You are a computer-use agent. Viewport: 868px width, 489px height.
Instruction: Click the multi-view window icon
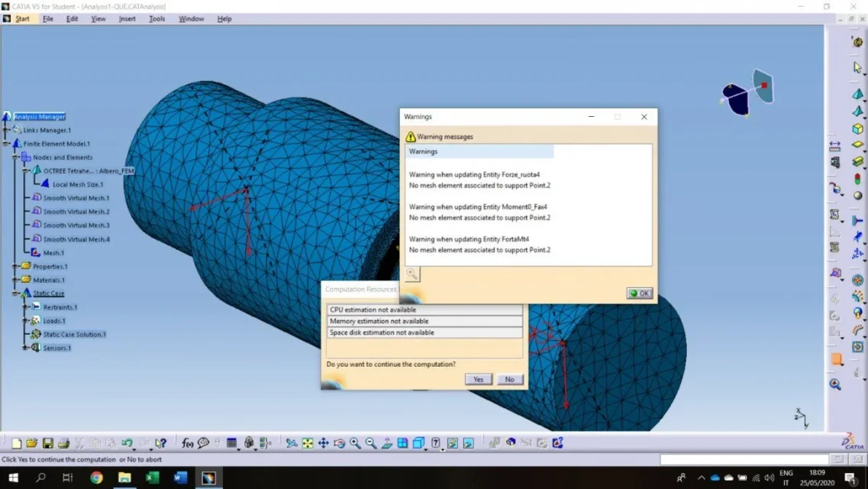pos(402,443)
